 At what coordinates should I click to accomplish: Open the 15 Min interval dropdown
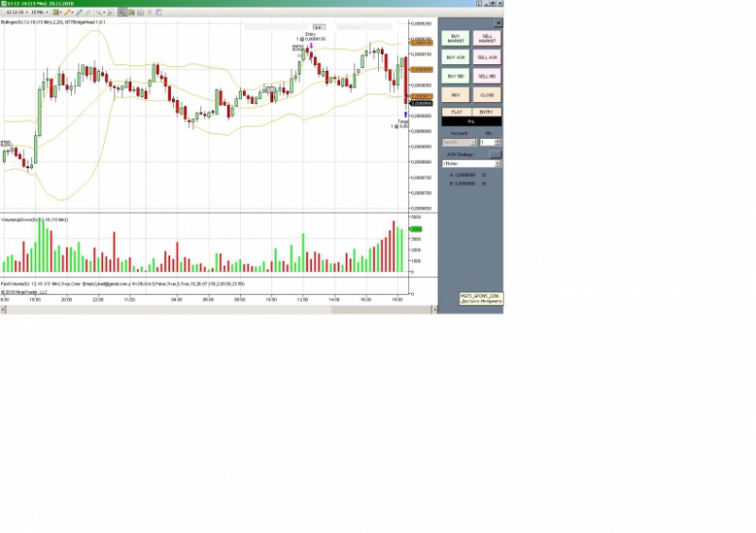point(40,12)
